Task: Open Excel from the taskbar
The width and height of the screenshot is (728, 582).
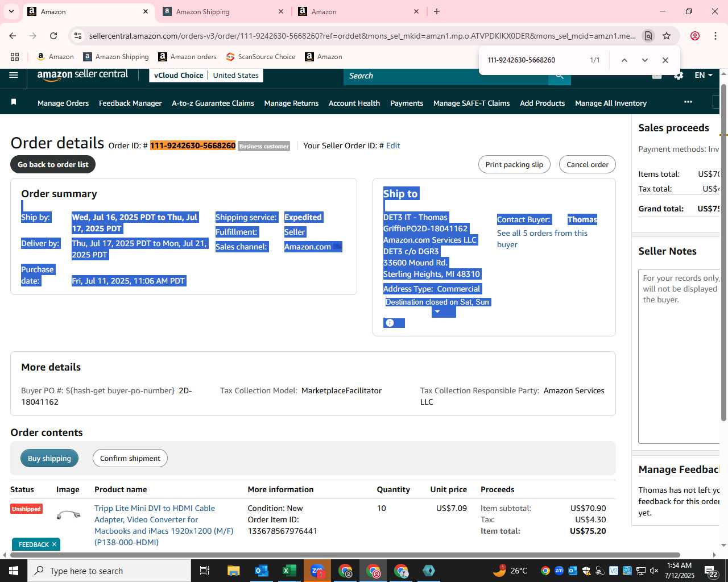Action: (x=289, y=571)
